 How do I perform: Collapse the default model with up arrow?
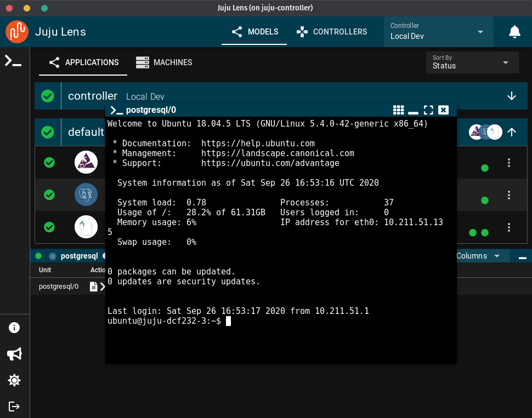coord(512,132)
